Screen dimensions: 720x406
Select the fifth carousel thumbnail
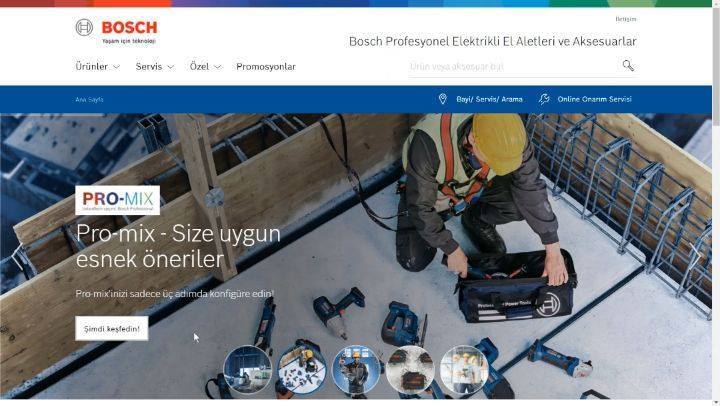[464, 370]
